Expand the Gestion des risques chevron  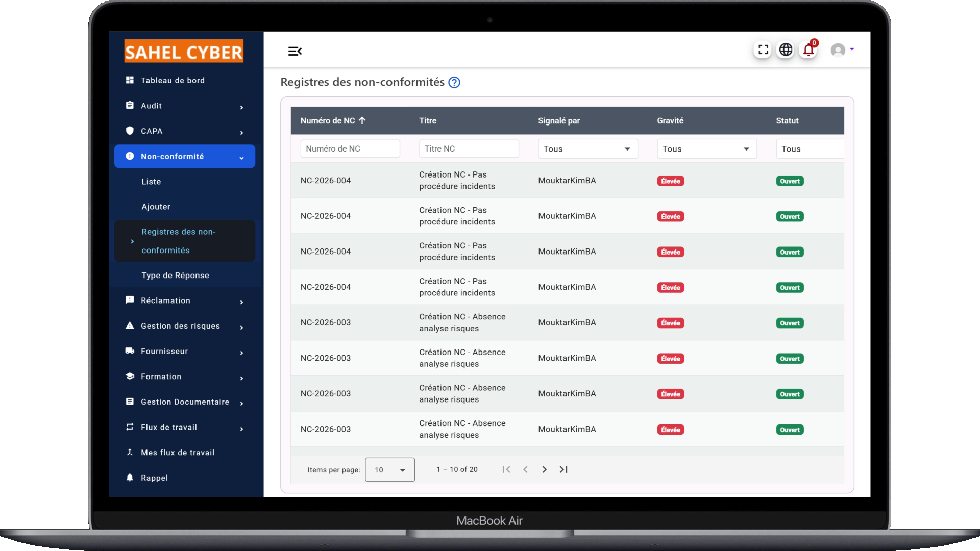241,328
